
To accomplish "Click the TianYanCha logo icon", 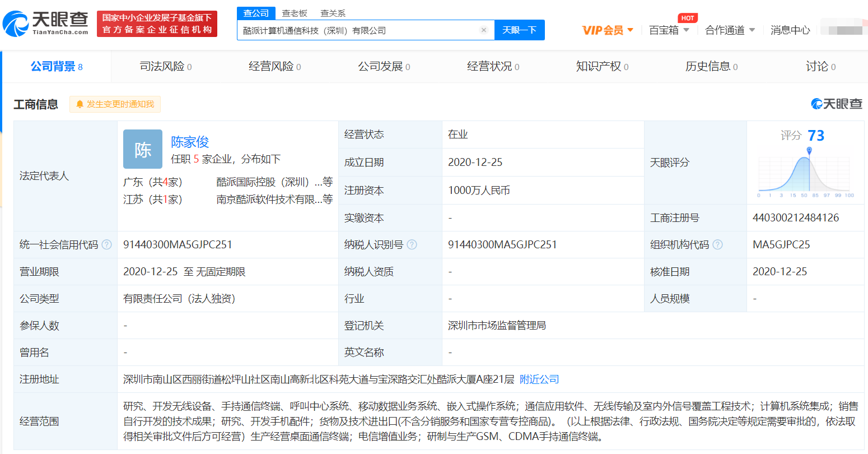I will pyautogui.click(x=16, y=24).
